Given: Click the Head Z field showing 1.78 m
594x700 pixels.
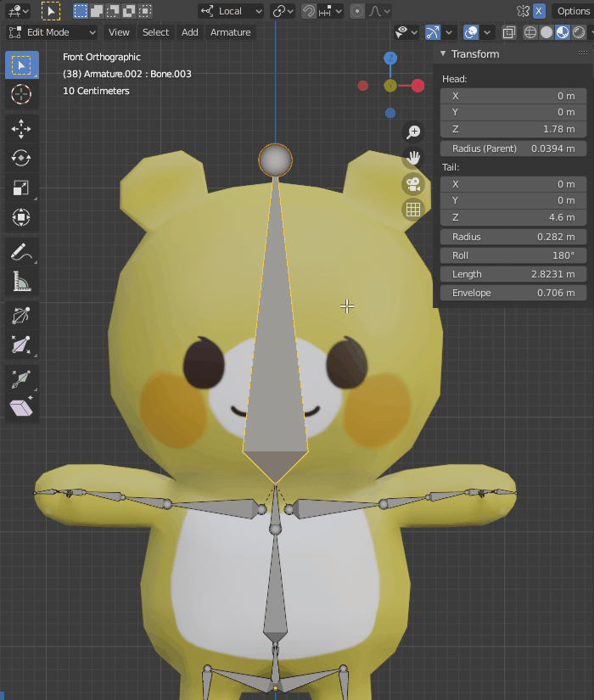Looking at the screenshot, I should pos(513,129).
